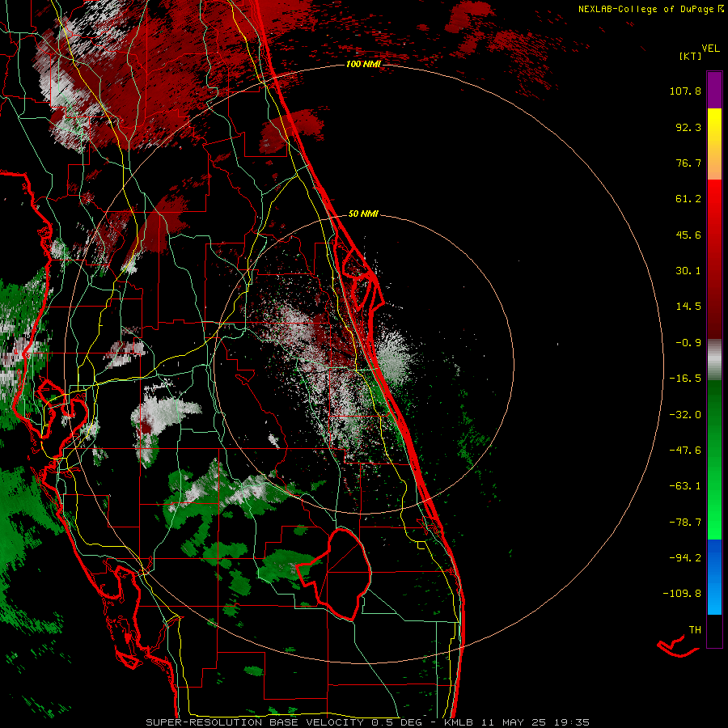Click the blue segment of the velocity color bar
The width and height of the screenshot is (728, 728).
coord(714,577)
